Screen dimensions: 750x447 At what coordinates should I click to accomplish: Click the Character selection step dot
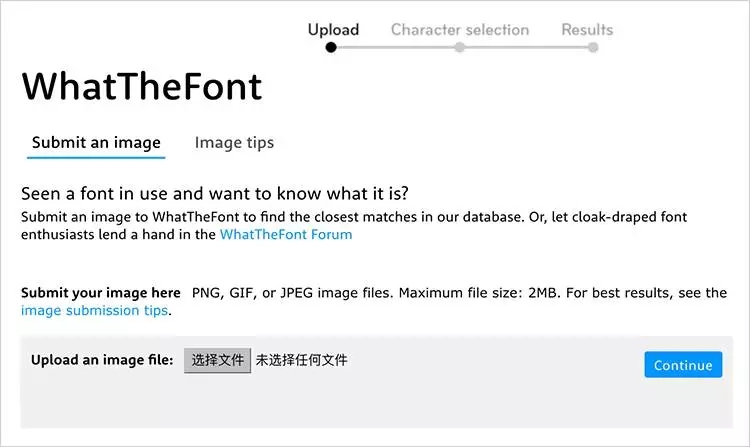click(459, 46)
